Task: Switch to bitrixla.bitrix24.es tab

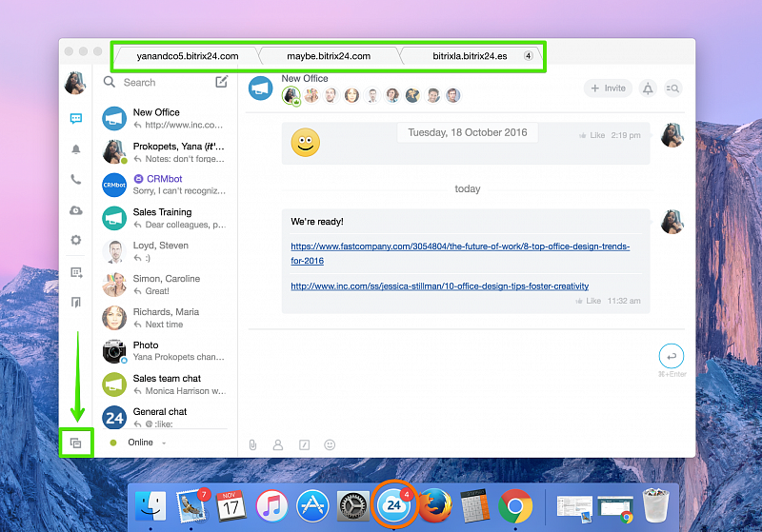Action: [x=471, y=56]
